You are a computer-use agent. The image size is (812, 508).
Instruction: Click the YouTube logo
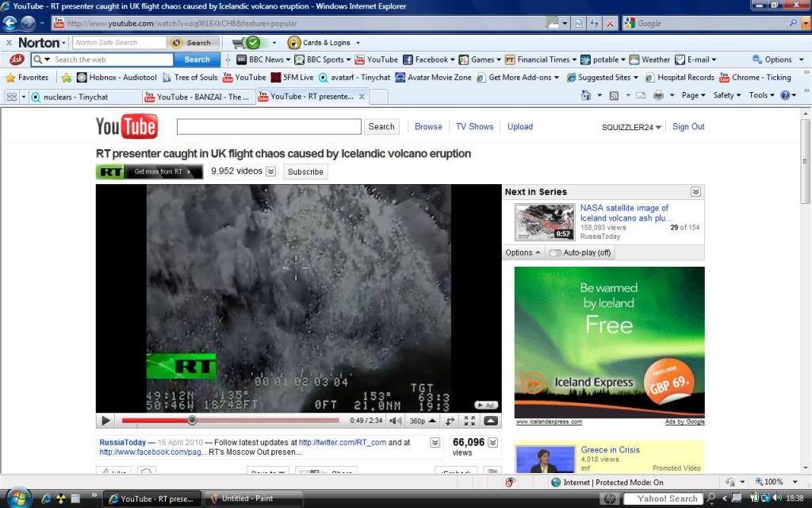point(127,126)
